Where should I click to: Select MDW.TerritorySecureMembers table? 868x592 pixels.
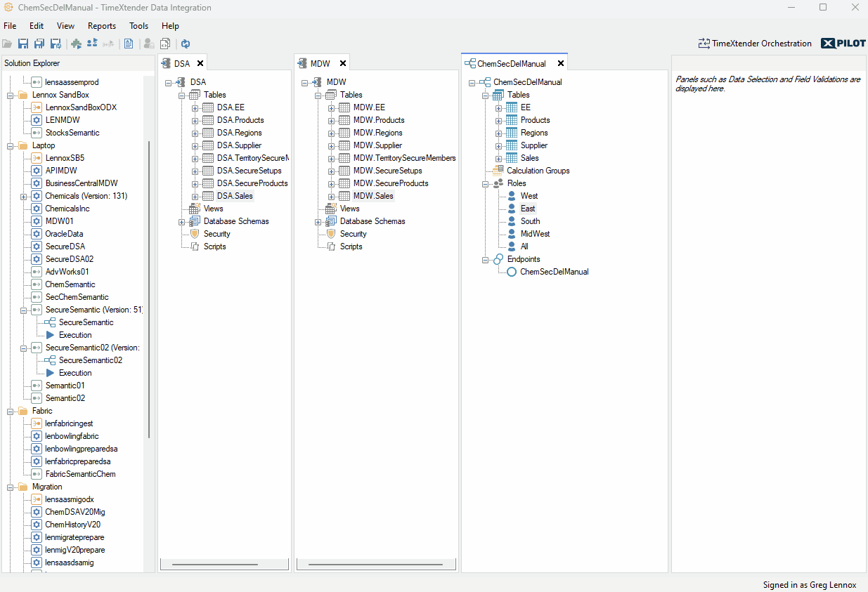[x=404, y=158]
